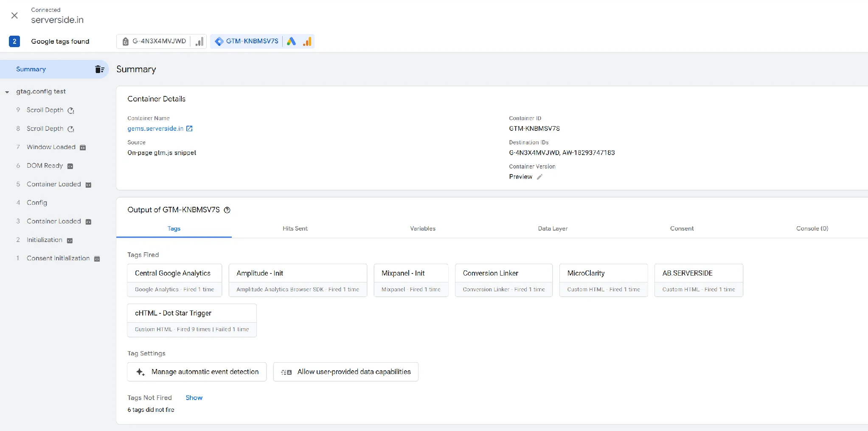Close the Tag Assistant debug panel

[14, 16]
